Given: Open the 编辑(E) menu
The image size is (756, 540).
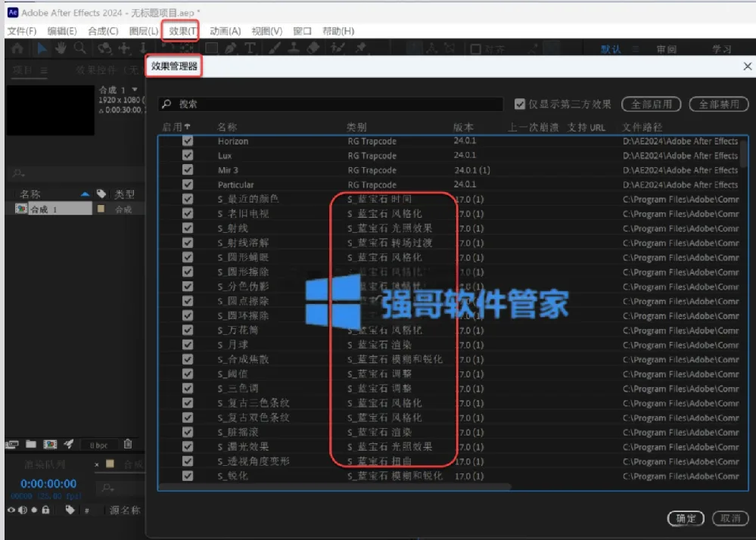Looking at the screenshot, I should (x=62, y=31).
